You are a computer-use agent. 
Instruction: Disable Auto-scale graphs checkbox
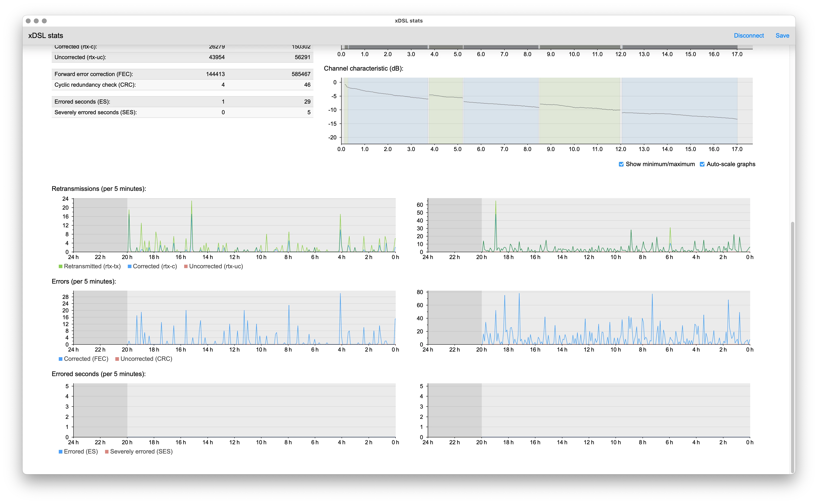tap(702, 164)
